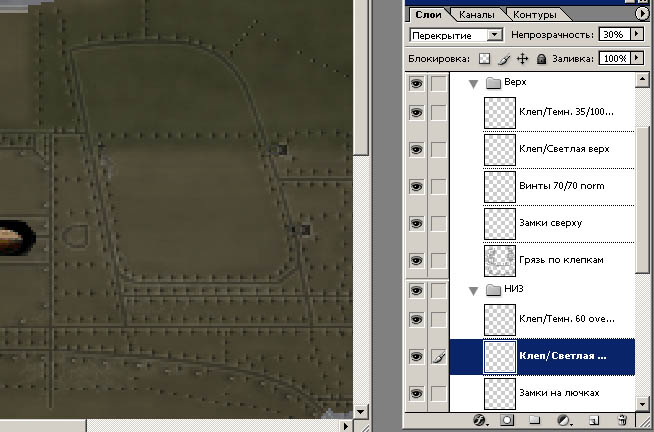Open the Непрозрачность slider arrow
The height and width of the screenshot is (432, 654).
tap(636, 35)
